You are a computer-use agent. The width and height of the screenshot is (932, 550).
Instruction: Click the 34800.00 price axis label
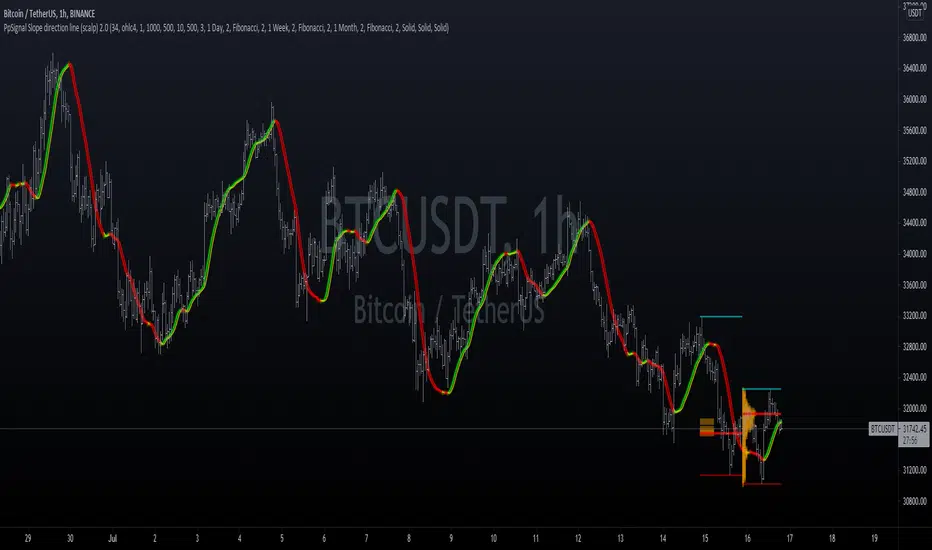pyautogui.click(x=914, y=192)
